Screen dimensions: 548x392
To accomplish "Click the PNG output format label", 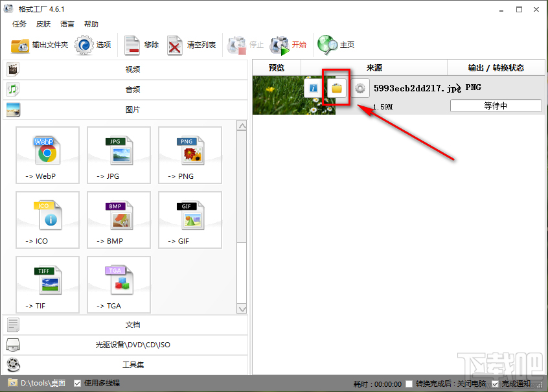I will click(474, 87).
